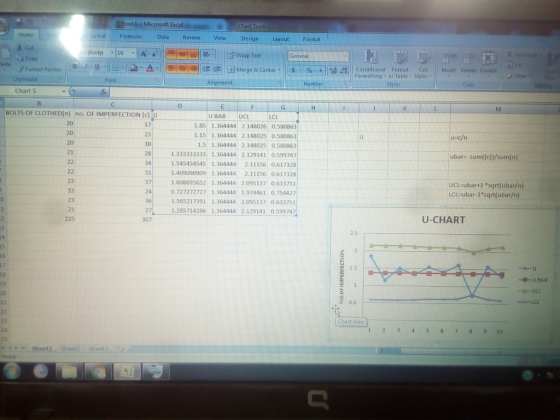Click the red Font Color A
This screenshot has height=420, width=560.
[x=150, y=68]
